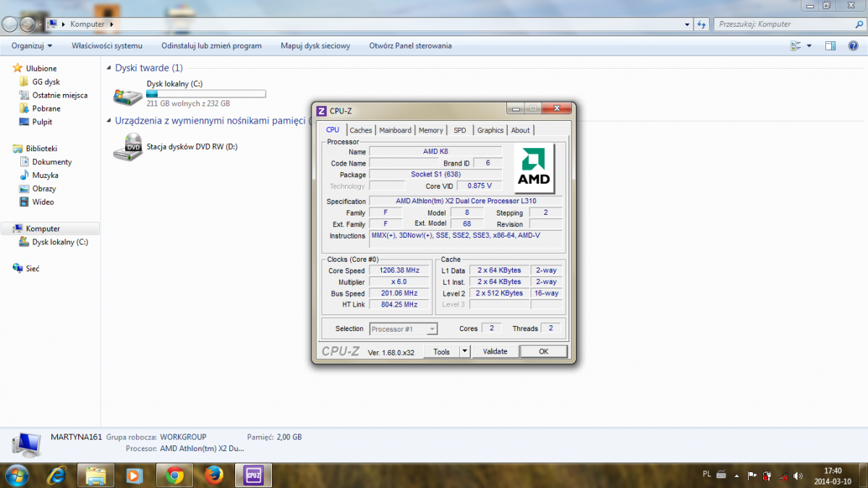Open Internet Explorer from the taskbar
This screenshot has width=868, height=488.
tap(56, 475)
